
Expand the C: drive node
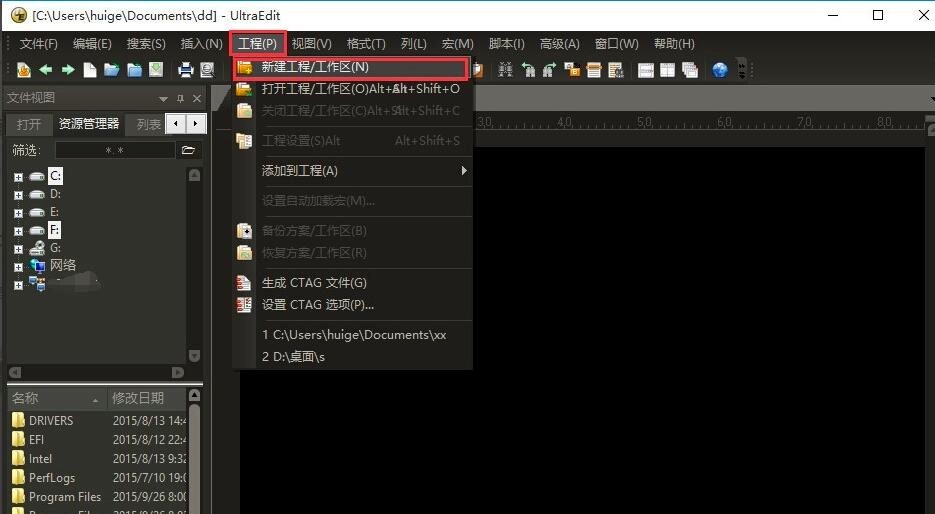[x=18, y=177]
